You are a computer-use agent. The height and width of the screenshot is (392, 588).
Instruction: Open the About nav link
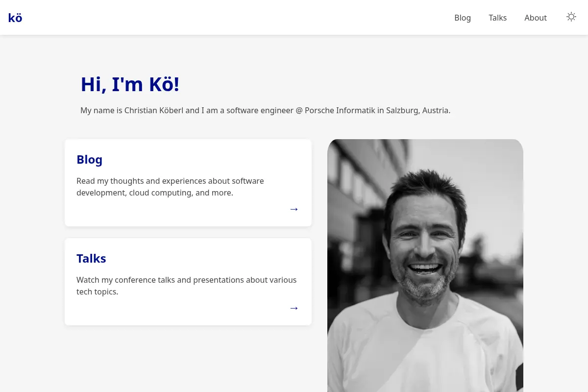[x=535, y=18]
